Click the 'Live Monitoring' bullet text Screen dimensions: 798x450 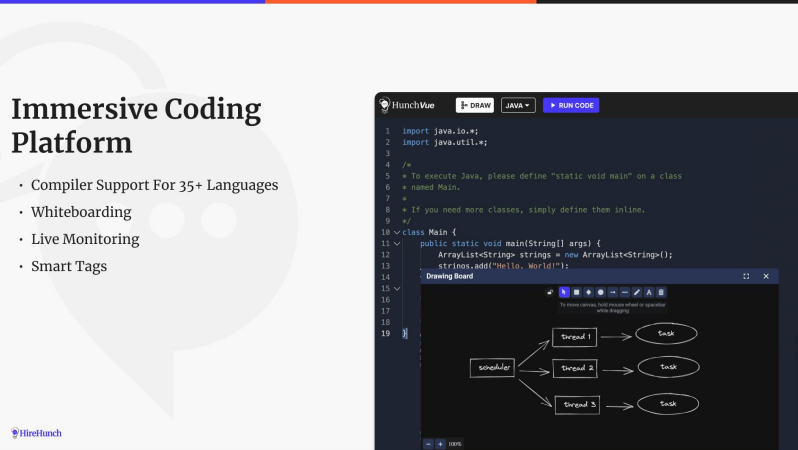pyautogui.click(x=85, y=239)
